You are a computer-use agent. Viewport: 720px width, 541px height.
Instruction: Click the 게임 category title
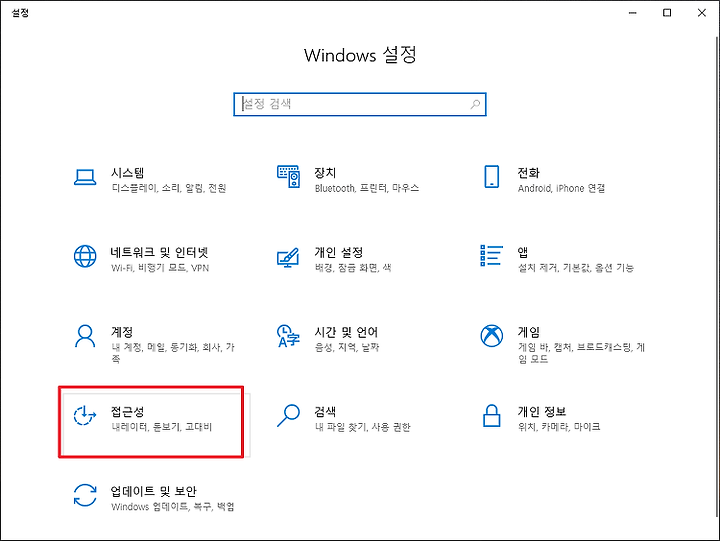pyautogui.click(x=529, y=332)
